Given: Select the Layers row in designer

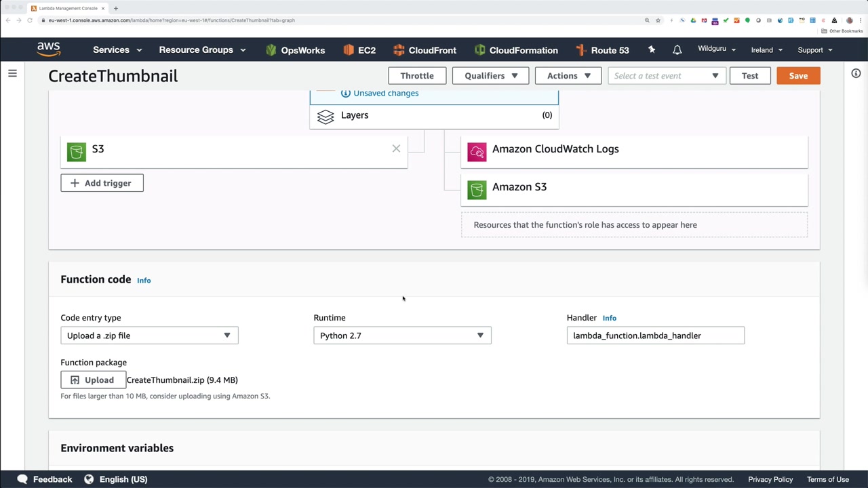Looking at the screenshot, I should [434, 116].
